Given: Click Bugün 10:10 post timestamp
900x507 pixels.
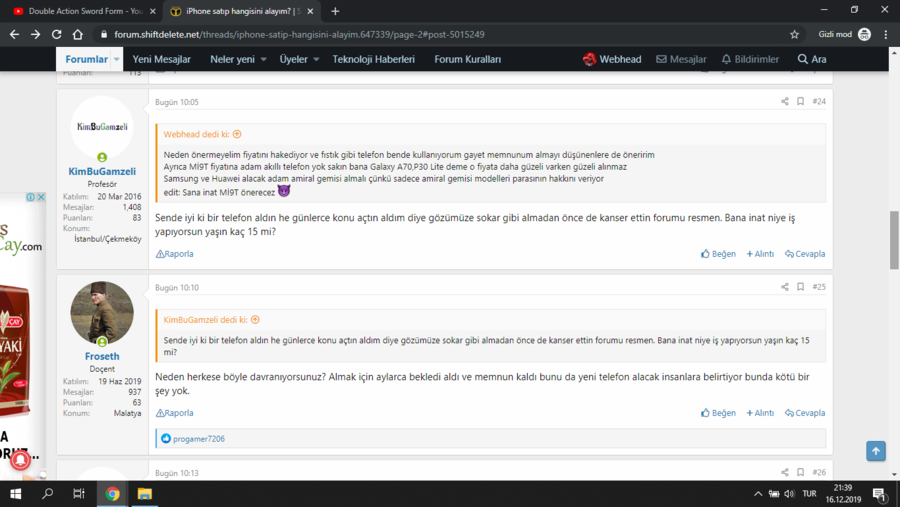Looking at the screenshot, I should click(x=177, y=288).
